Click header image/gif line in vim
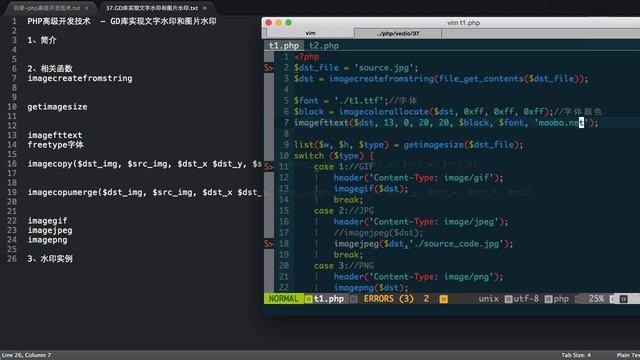The image size is (640, 360). [x=418, y=178]
